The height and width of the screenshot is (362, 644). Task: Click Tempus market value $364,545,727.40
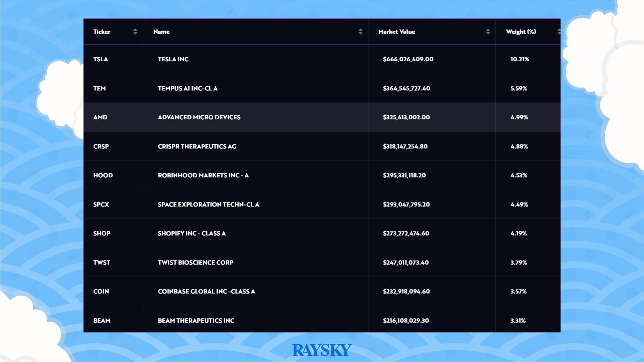[x=407, y=88]
